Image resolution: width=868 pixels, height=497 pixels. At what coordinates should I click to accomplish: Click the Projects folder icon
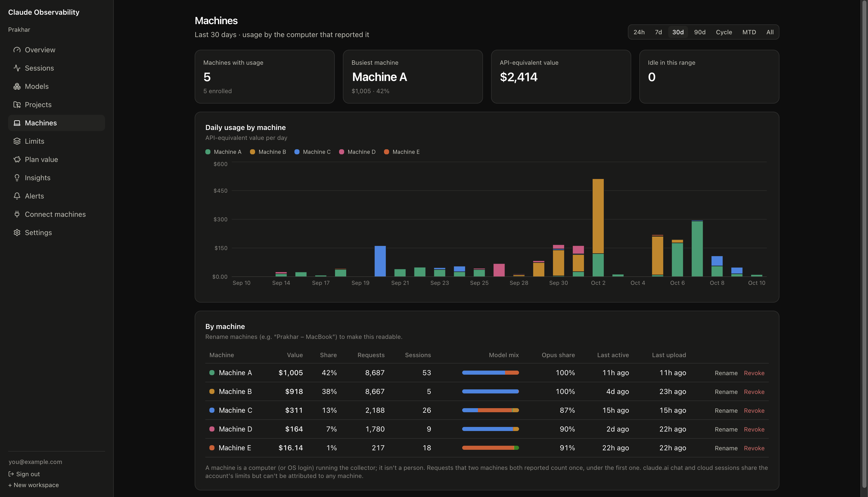tap(17, 105)
